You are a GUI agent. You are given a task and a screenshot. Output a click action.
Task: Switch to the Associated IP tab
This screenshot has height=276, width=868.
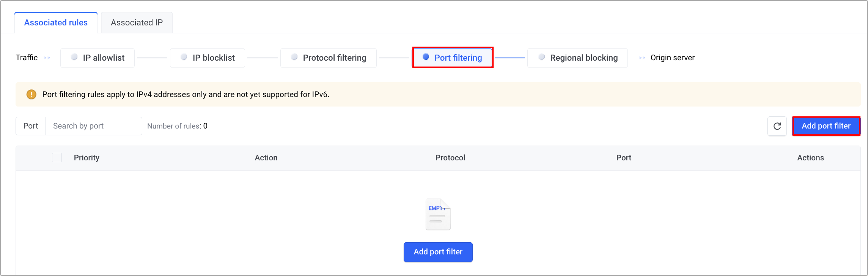click(137, 23)
